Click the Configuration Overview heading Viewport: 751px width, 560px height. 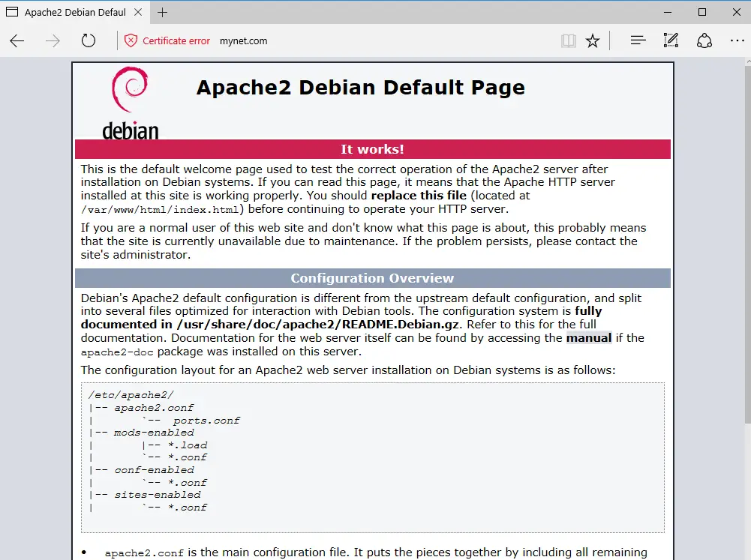coord(373,278)
